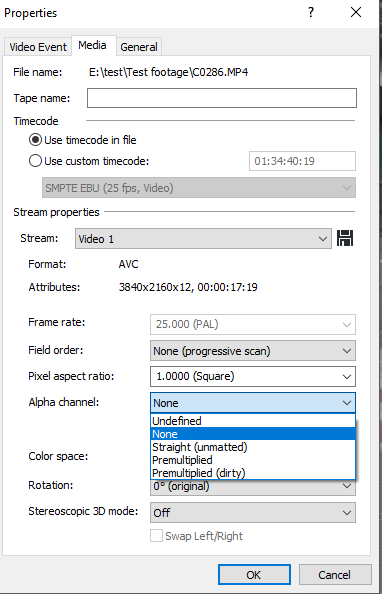The width and height of the screenshot is (382, 594).
Task: Click the Color space label
Action: [58, 456]
